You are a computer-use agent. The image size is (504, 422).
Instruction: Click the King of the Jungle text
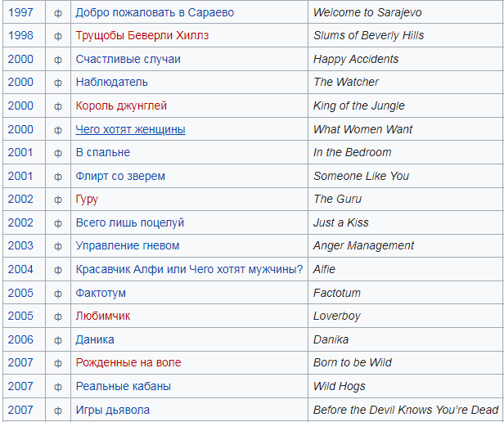(x=359, y=105)
